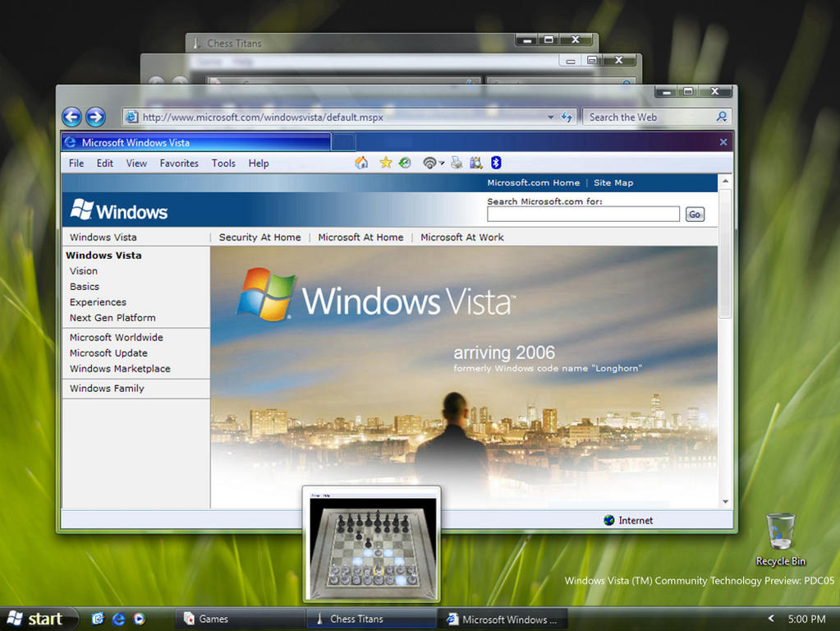
Task: Click the History icon beside the star
Action: coord(405,163)
